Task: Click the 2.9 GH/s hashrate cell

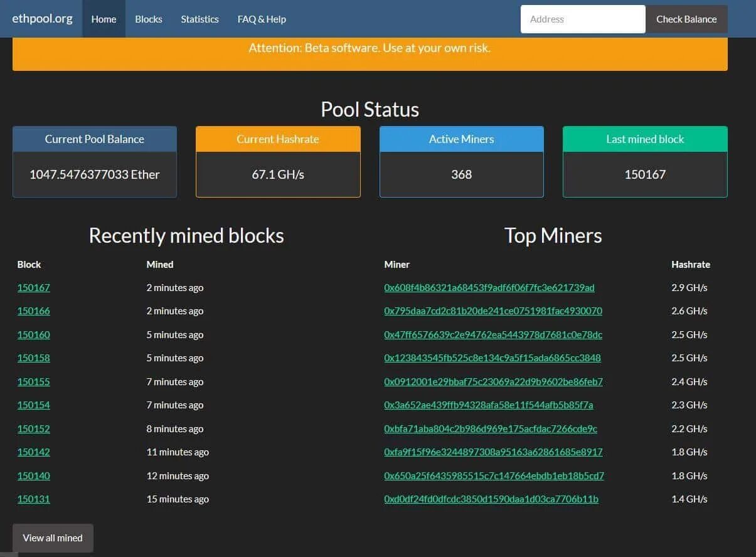Action: coord(689,288)
